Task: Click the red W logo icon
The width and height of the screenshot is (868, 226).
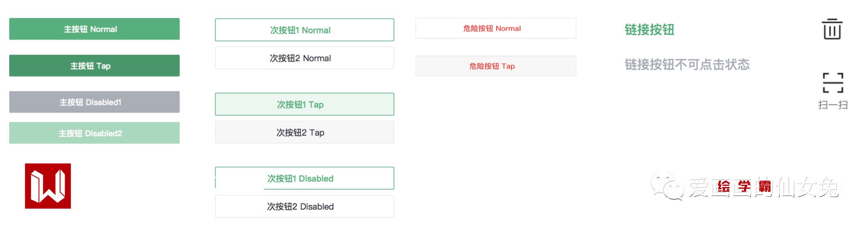Action: click(x=48, y=186)
